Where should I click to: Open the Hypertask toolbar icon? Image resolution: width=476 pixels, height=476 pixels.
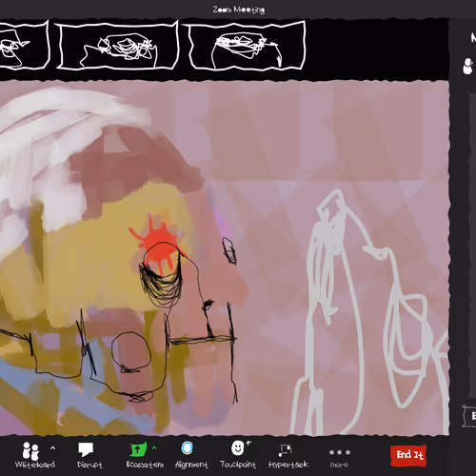286,450
